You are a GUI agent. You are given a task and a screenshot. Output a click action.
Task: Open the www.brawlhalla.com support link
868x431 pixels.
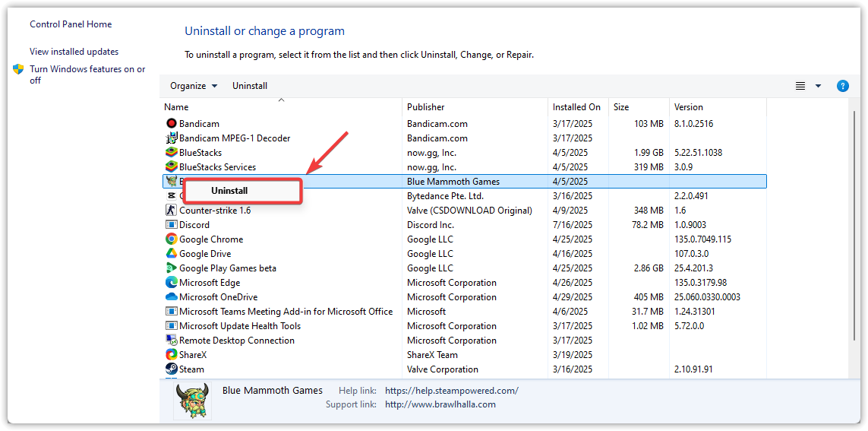point(440,404)
